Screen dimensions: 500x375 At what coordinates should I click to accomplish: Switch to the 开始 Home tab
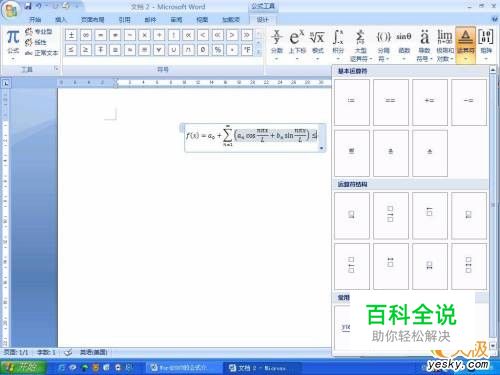tap(35, 20)
